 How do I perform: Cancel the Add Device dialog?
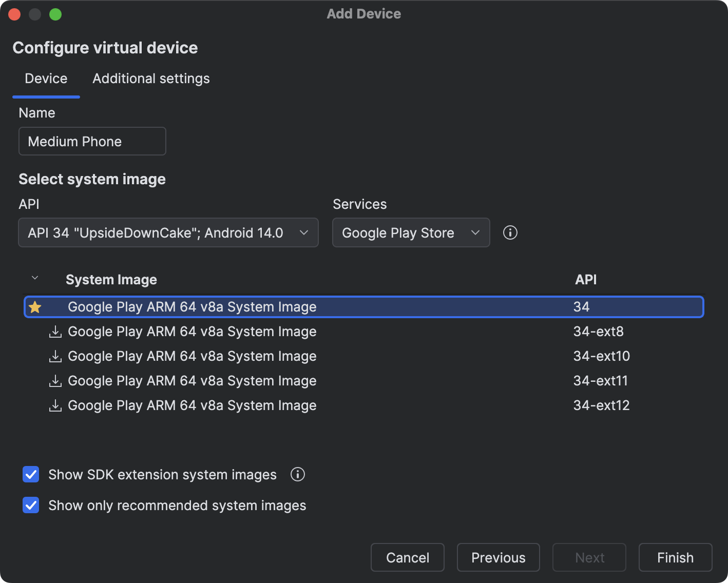407,557
